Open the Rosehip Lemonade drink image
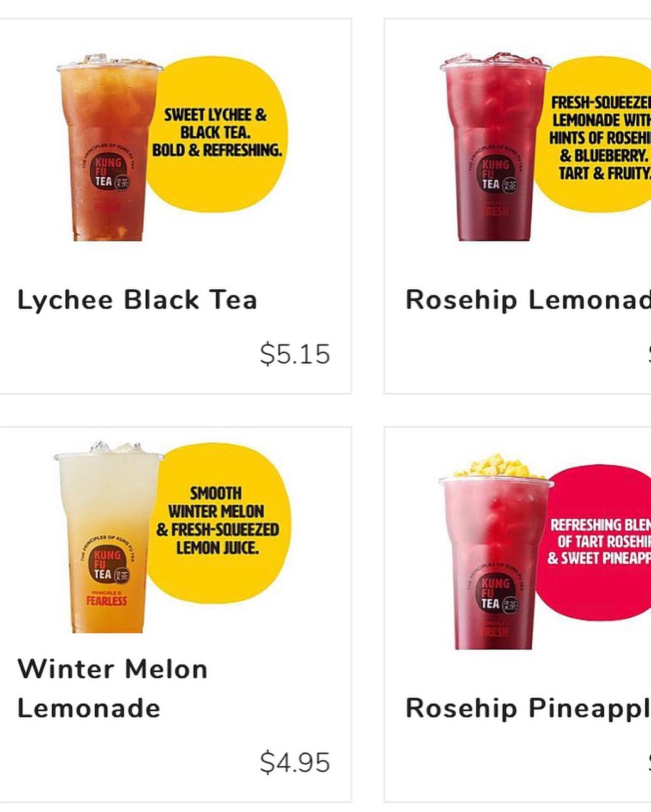Viewport: 651px width, 812px height. click(x=495, y=146)
